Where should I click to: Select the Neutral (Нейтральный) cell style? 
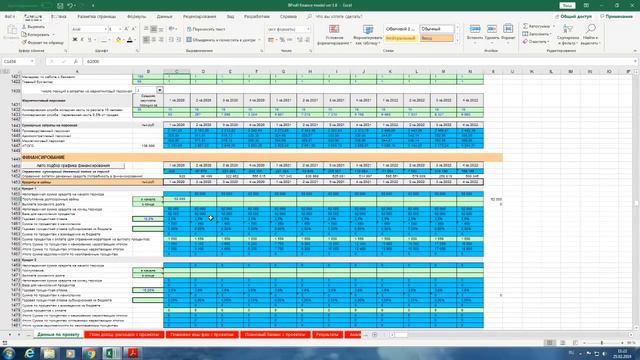400,38
